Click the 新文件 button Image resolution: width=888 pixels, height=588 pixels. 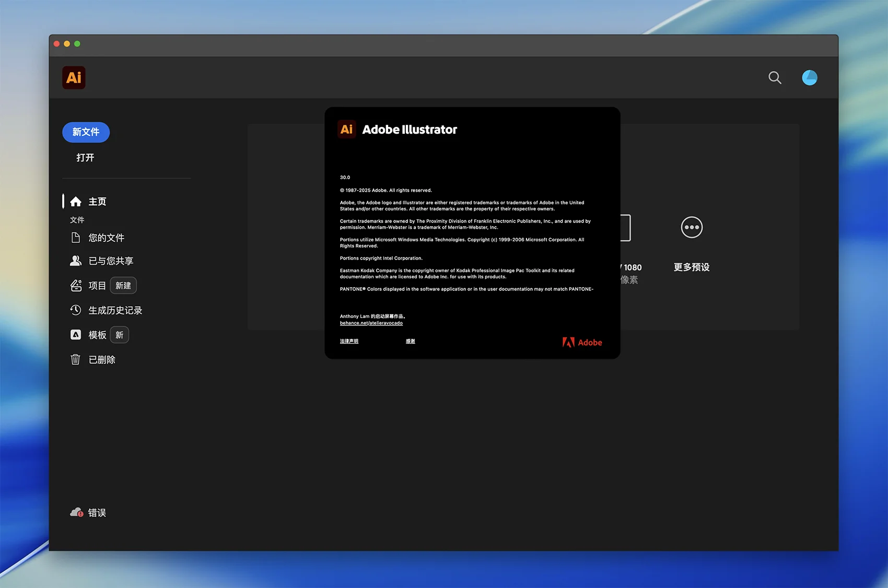click(86, 132)
